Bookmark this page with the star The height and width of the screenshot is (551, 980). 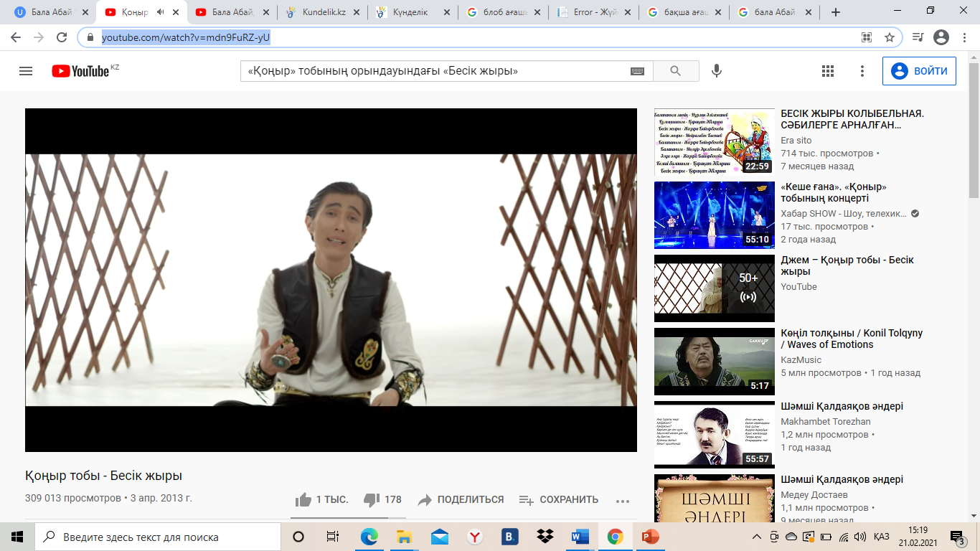point(889,37)
